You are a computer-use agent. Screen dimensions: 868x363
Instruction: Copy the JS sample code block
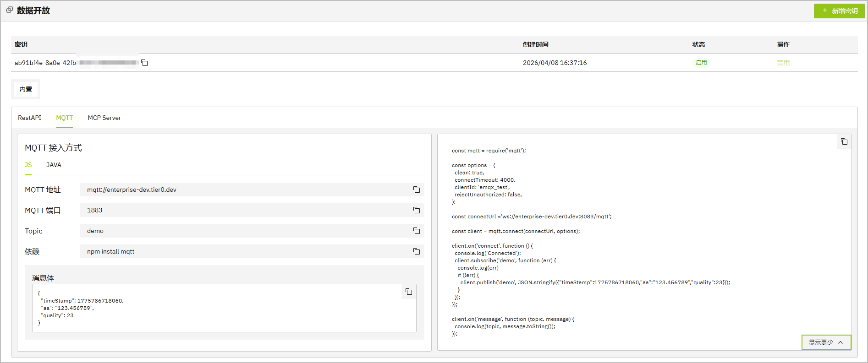(x=844, y=141)
